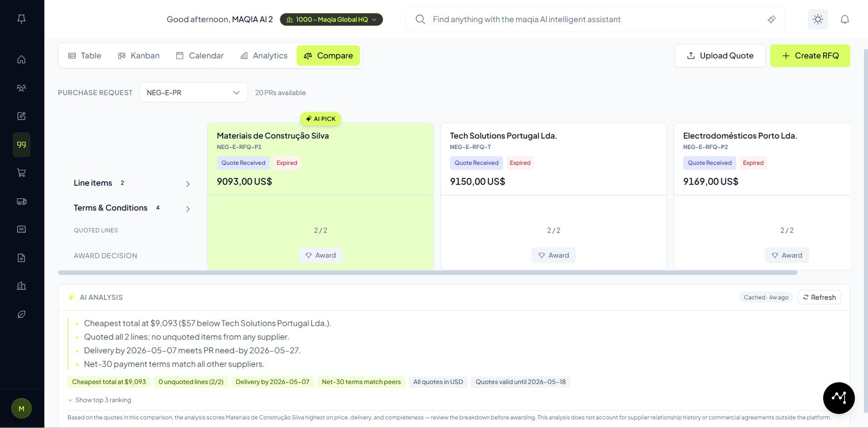Click the sparkle icon next to AI ANALYSIS
This screenshot has height=428, width=868.
(71, 297)
